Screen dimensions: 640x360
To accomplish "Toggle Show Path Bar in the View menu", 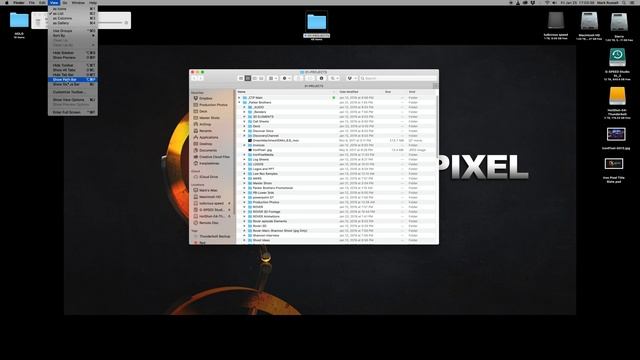I will point(73,80).
